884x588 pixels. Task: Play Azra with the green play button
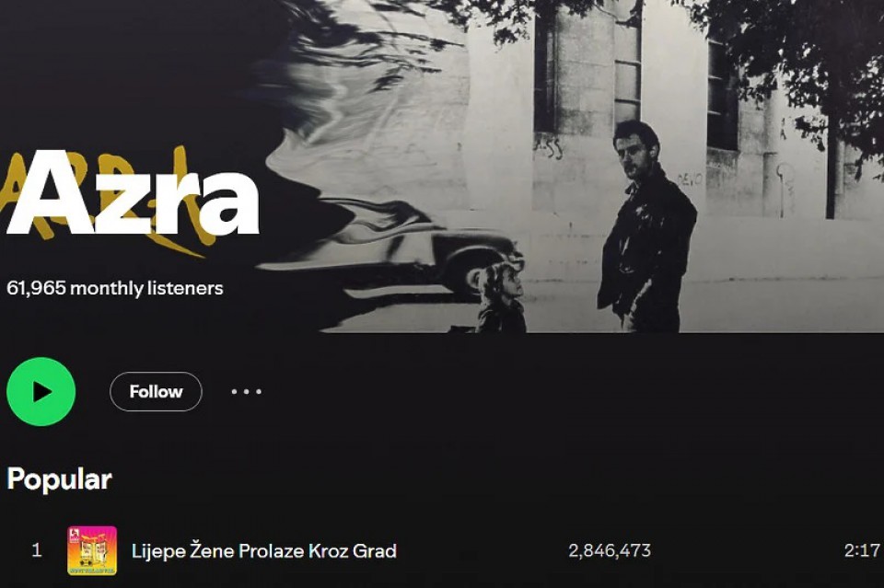pyautogui.click(x=41, y=391)
